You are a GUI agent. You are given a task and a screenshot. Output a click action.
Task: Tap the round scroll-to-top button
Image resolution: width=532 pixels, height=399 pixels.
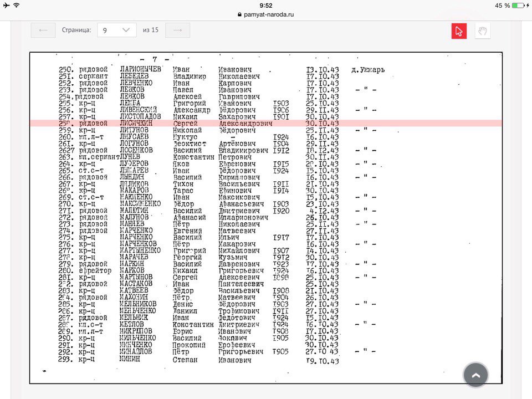coord(475,375)
